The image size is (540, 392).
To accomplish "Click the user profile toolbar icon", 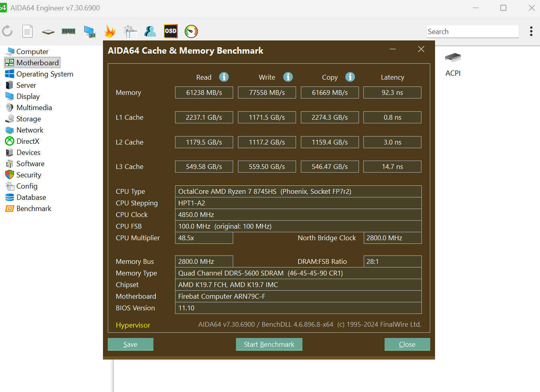I will click(x=150, y=31).
